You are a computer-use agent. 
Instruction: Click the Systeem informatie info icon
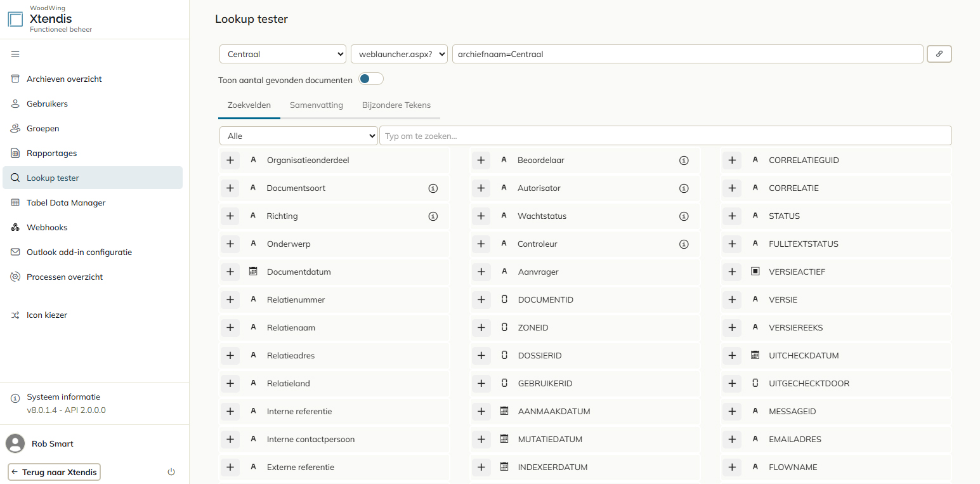(x=15, y=398)
